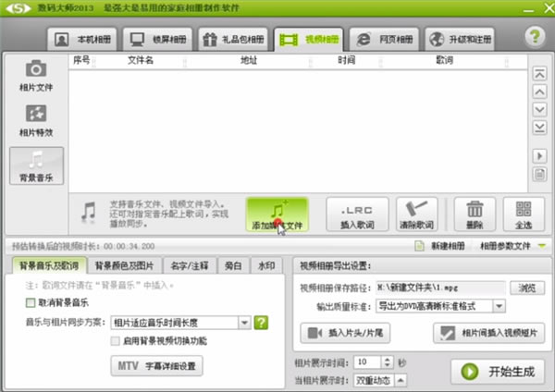Open the 相片特效 sidebar item
The height and width of the screenshot is (392, 555).
36,120
